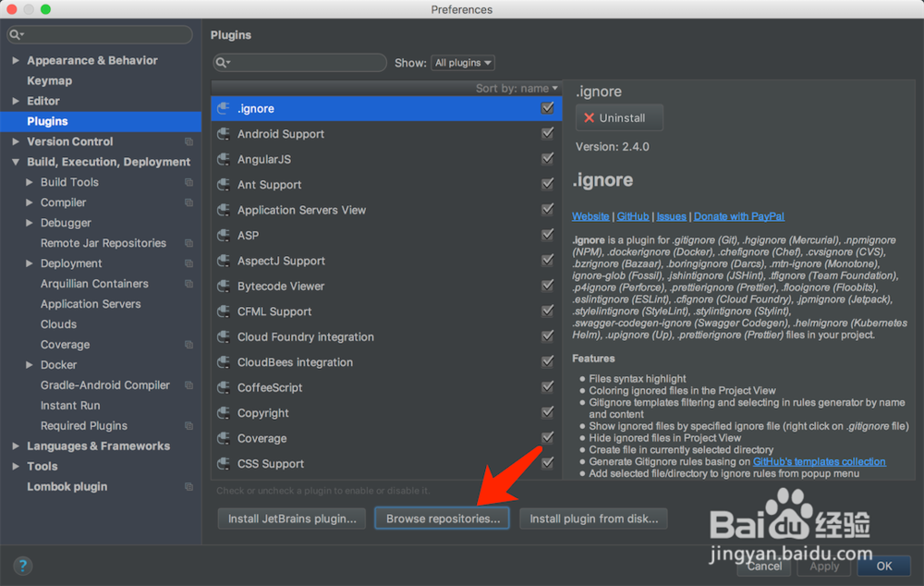Collapse Build, Execution, Deployment section
Screen dimensions: 924x586
click(x=16, y=162)
